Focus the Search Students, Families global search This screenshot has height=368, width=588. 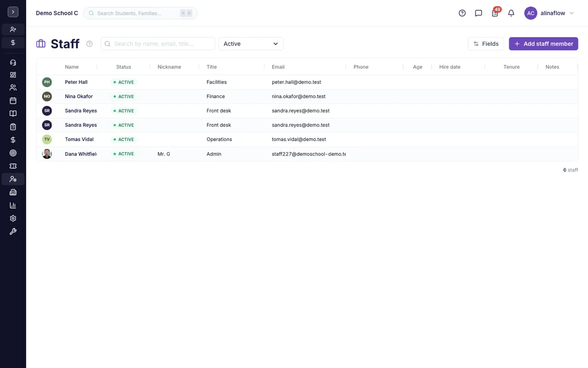[x=140, y=13]
